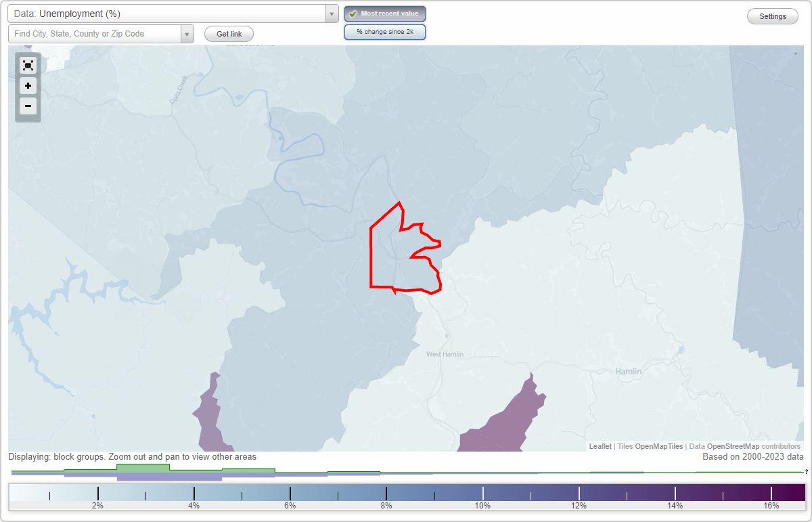Expand the city search suggestions dropdown
The height and width of the screenshot is (522, 812).
click(x=187, y=33)
